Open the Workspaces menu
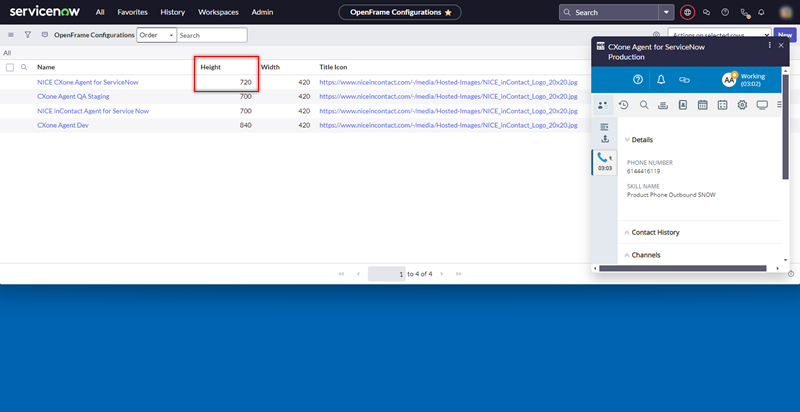 [218, 12]
